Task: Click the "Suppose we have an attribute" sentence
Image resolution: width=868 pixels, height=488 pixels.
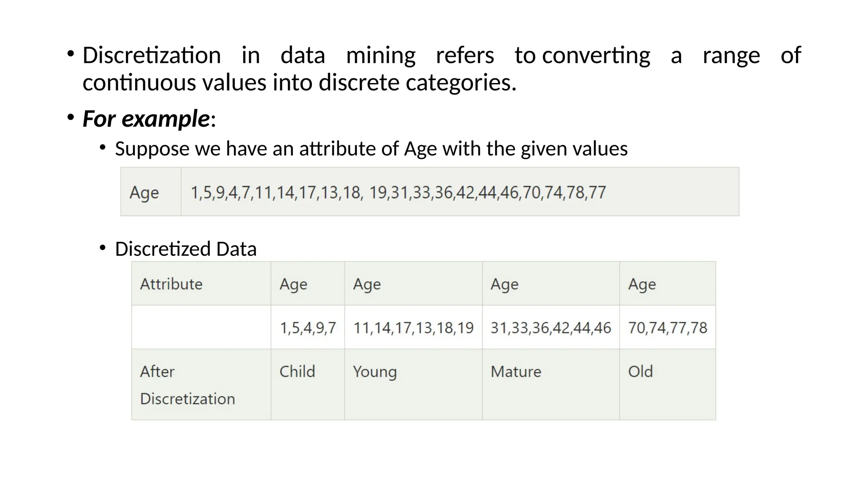Action: tap(371, 149)
